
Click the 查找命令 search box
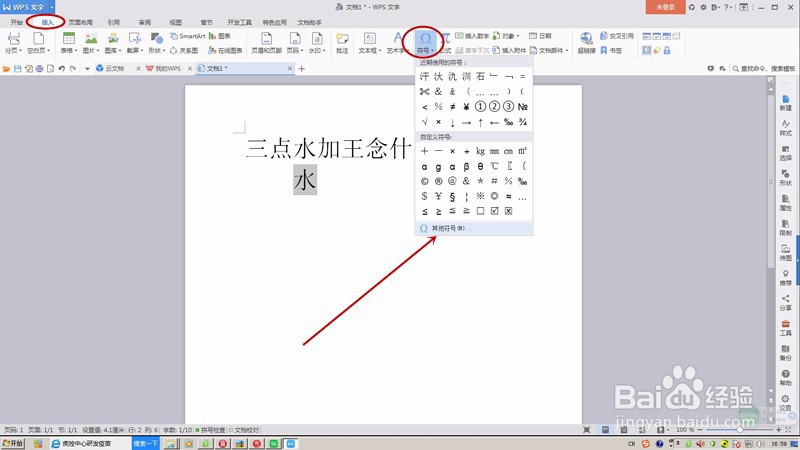coord(764,68)
